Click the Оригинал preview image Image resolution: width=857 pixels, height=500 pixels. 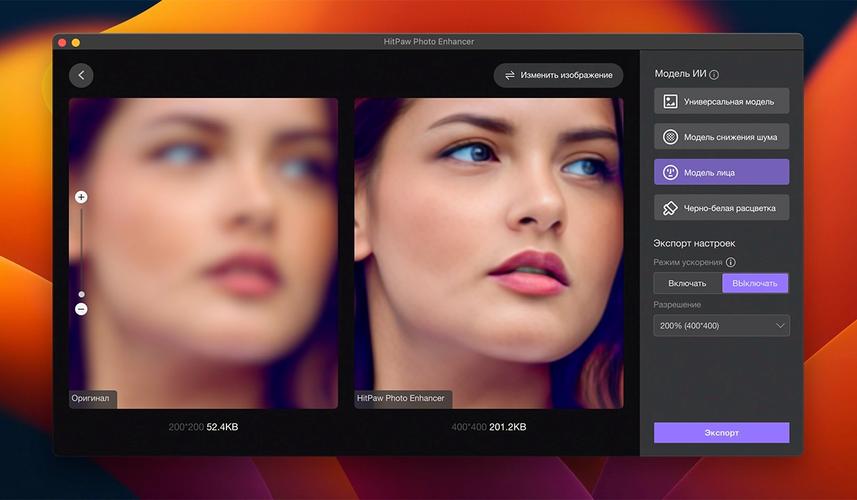tap(203, 253)
